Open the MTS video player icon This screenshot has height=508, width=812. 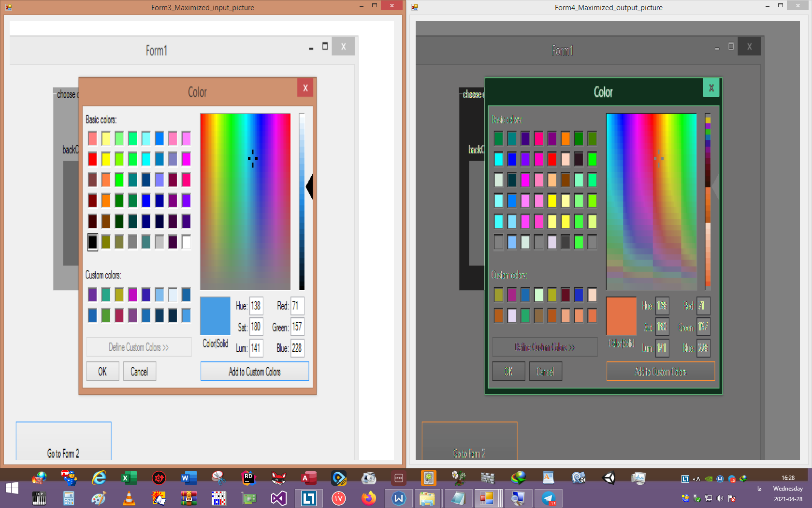click(x=339, y=478)
